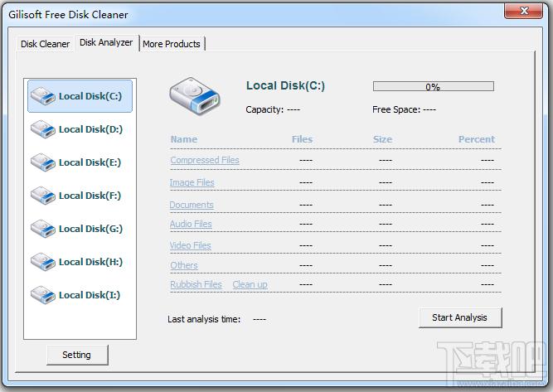The image size is (553, 392).
Task: Click the Local Disk(I:) drive icon
Action: 42,295
